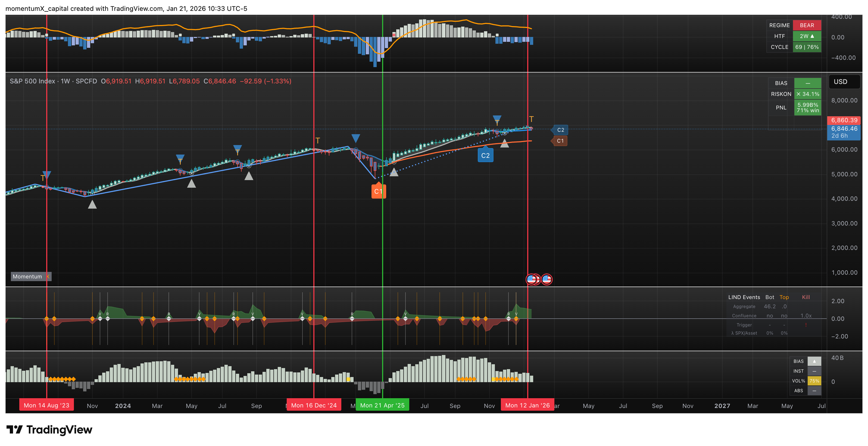Viewport: 868px width, 446px height.
Task: Click the TradingView logo at bottom left
Action: (49, 429)
